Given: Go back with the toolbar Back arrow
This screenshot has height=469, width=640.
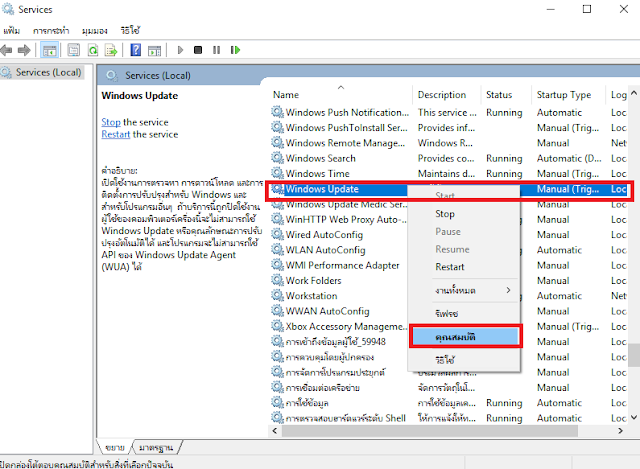Looking at the screenshot, I should click(x=7, y=51).
